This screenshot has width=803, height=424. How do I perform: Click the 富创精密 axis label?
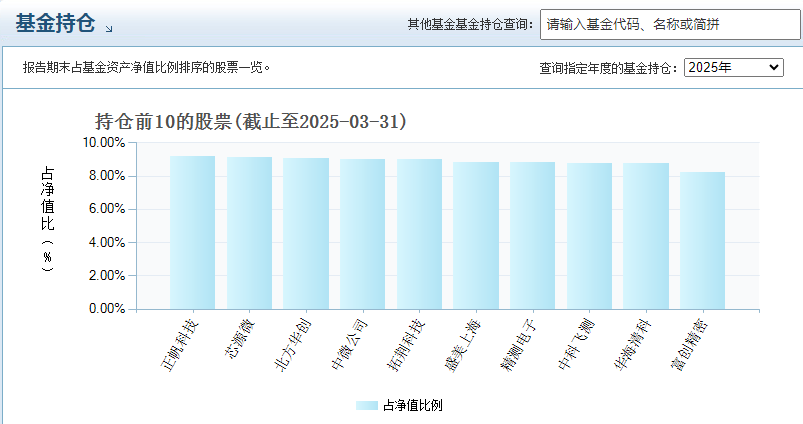click(x=689, y=345)
